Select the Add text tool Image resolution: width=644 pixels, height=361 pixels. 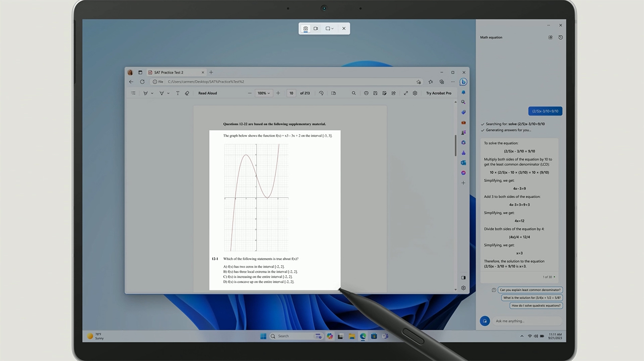pyautogui.click(x=178, y=93)
